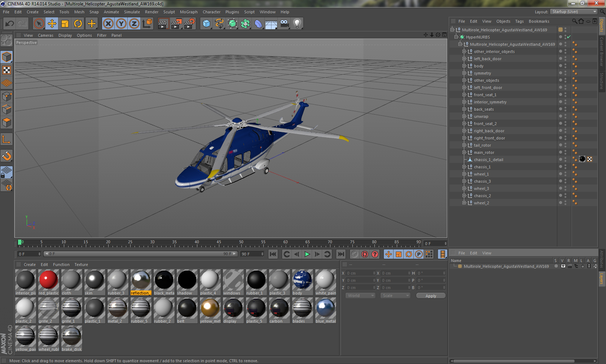Toggle Autokeying button
This screenshot has height=364, width=606.
pyautogui.click(x=365, y=254)
